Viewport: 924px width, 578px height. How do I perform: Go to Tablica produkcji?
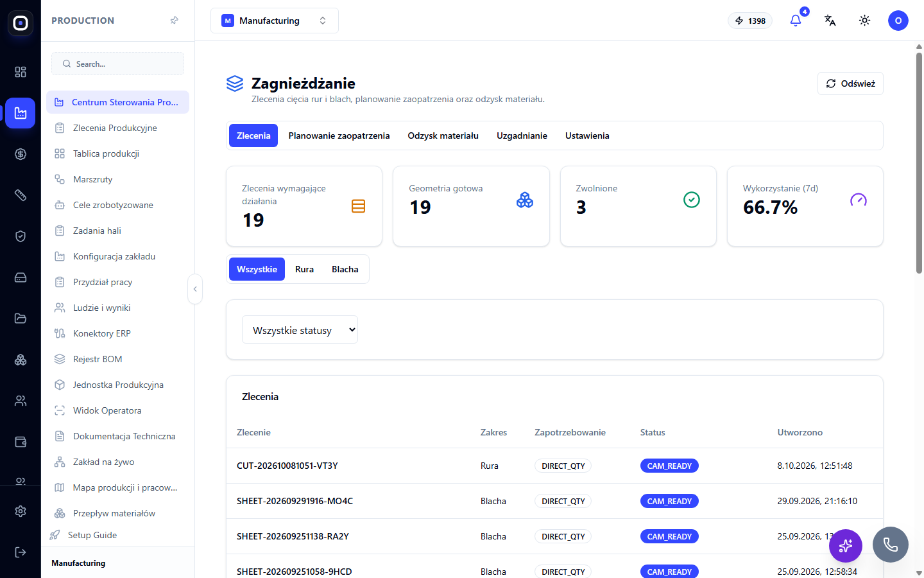pyautogui.click(x=117, y=153)
